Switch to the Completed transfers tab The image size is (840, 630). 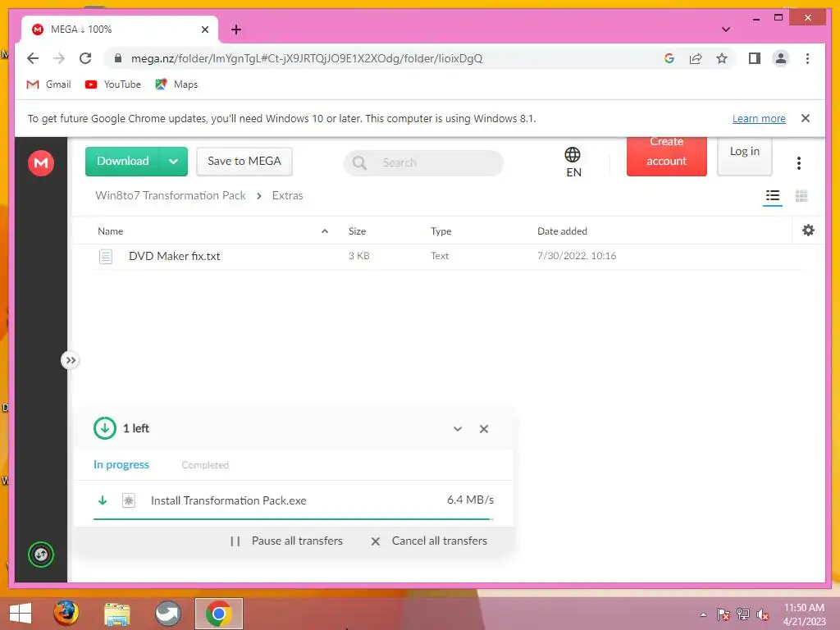click(x=205, y=465)
